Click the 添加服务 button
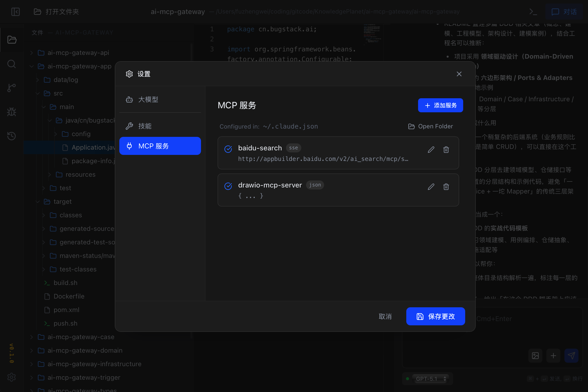Viewport: 588px width, 392px height. [x=440, y=105]
